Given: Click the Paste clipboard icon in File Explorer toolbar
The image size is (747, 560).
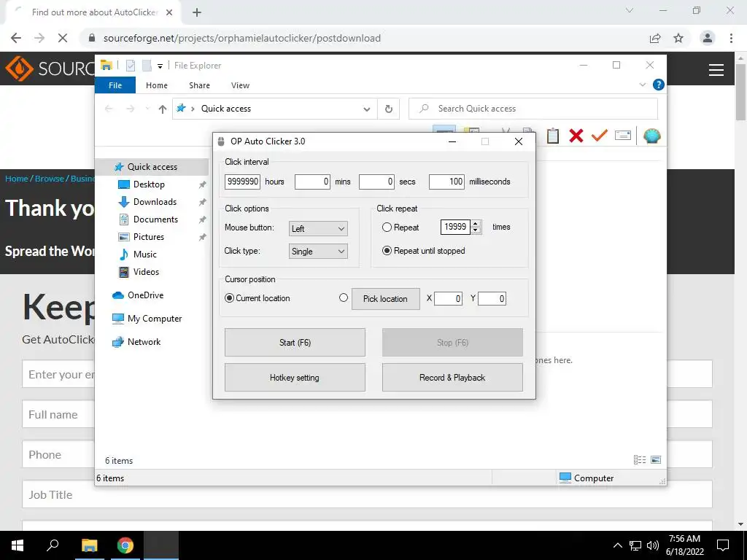Looking at the screenshot, I should 553,136.
